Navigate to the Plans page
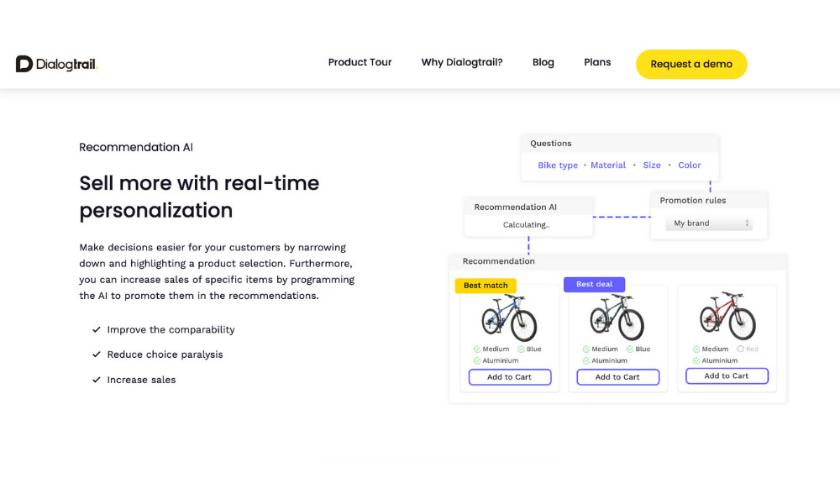This screenshot has height=504, width=840. (597, 62)
